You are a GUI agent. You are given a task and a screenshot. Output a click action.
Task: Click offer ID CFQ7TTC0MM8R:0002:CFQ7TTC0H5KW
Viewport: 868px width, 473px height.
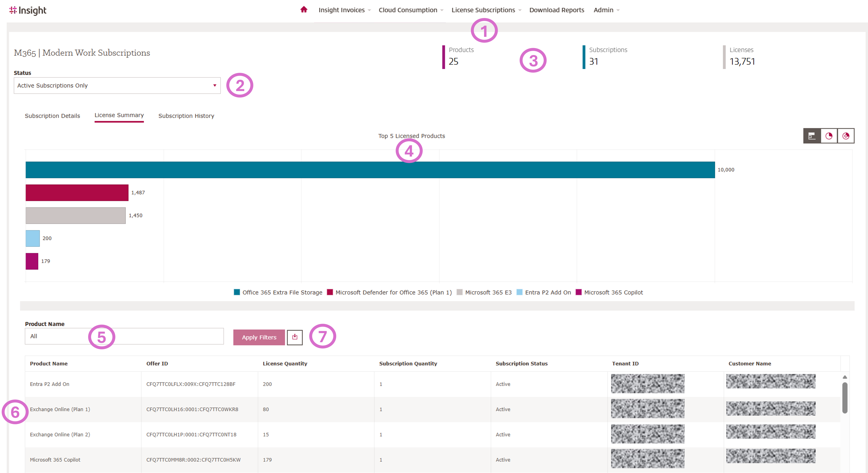[x=193, y=460]
